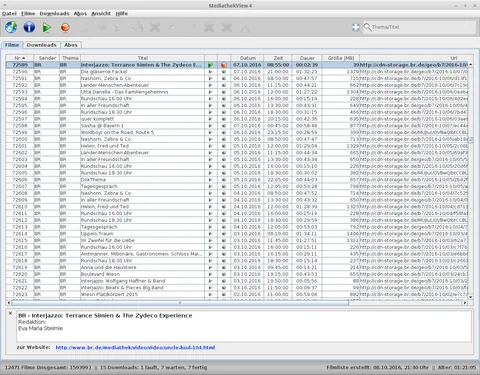
Task: Play 'Interjazzo: Wolfgang Haffner & Band'
Action: pos(211,281)
